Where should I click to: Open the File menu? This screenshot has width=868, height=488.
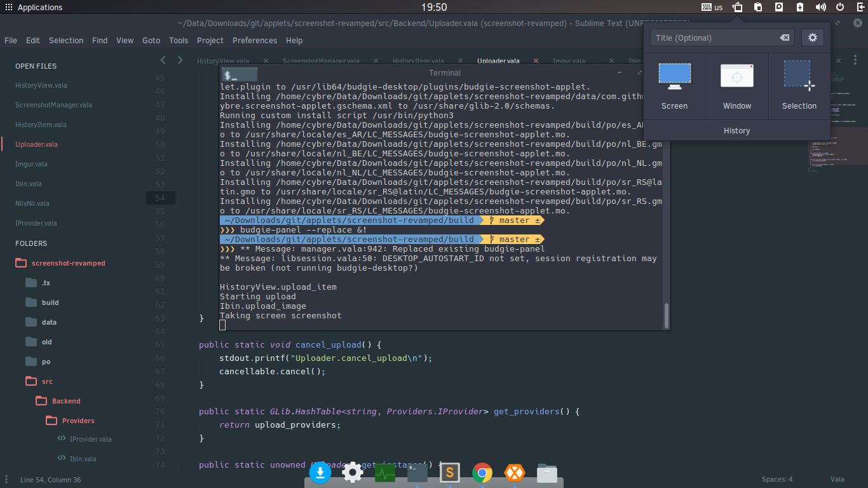pos(11,40)
